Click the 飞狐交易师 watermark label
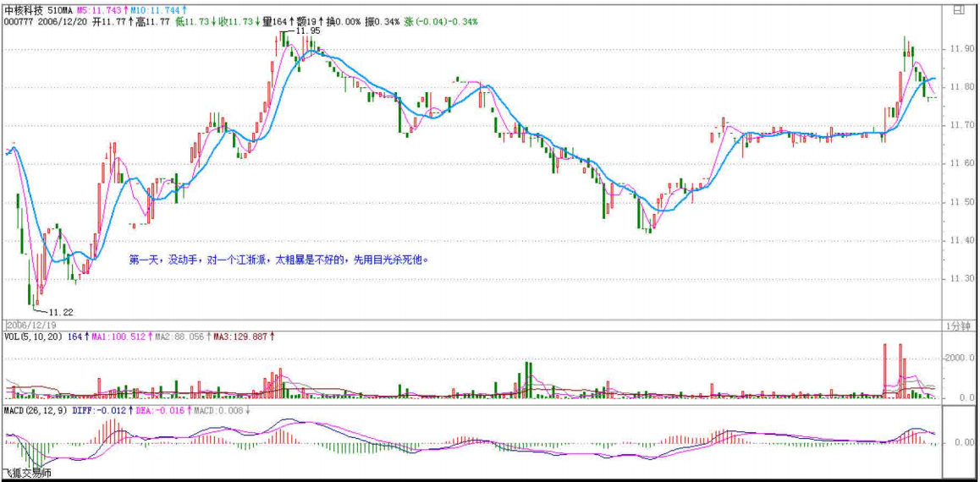 [x=27, y=474]
